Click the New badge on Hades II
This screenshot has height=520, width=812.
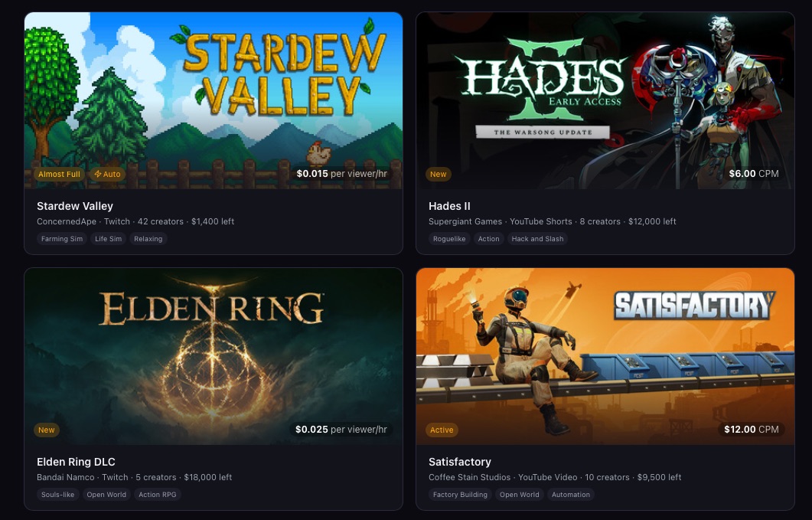point(438,174)
